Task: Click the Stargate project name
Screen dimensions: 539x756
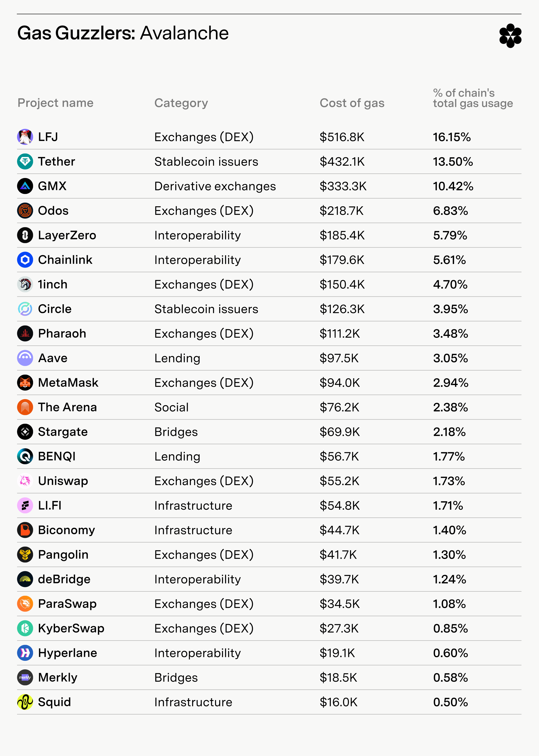Action: 63,432
